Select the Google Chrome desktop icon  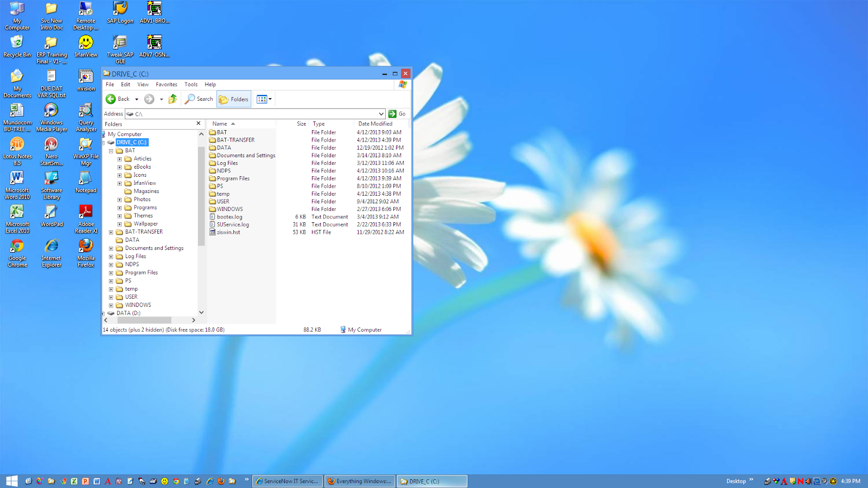tap(17, 254)
